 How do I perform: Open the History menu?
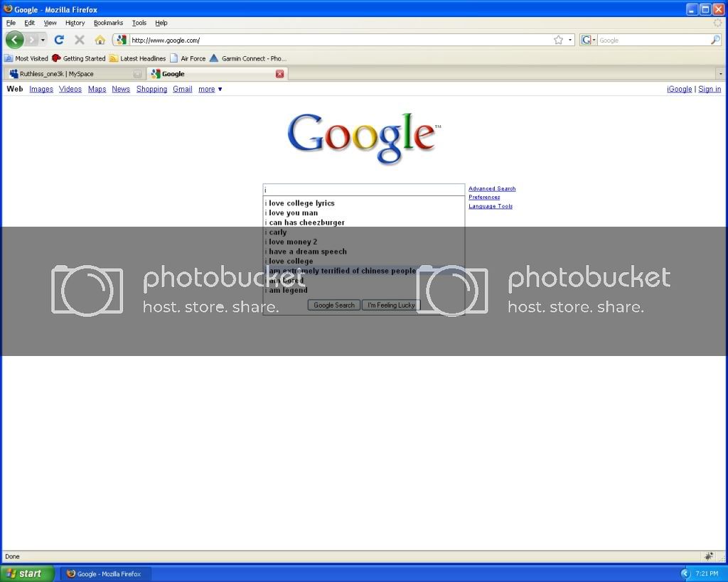coord(75,23)
